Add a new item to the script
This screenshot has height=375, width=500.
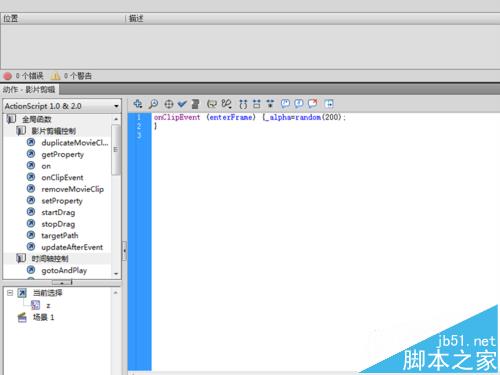(x=138, y=104)
